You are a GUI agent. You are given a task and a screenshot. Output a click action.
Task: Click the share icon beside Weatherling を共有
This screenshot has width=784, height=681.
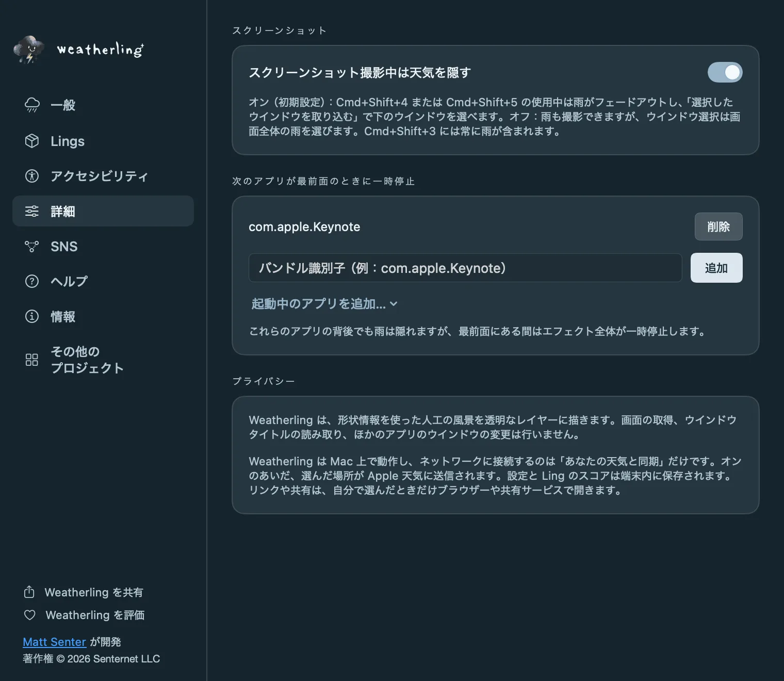pos(29,592)
